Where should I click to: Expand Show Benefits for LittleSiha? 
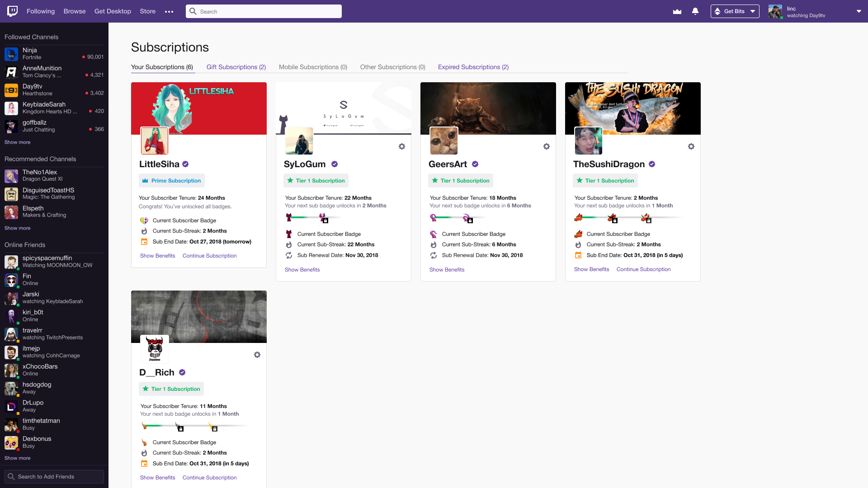pos(157,256)
